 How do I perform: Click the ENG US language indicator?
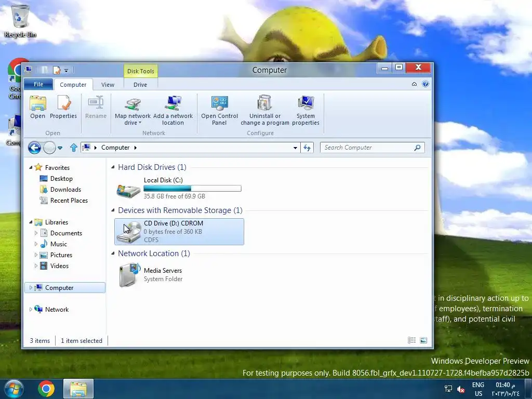click(478, 389)
